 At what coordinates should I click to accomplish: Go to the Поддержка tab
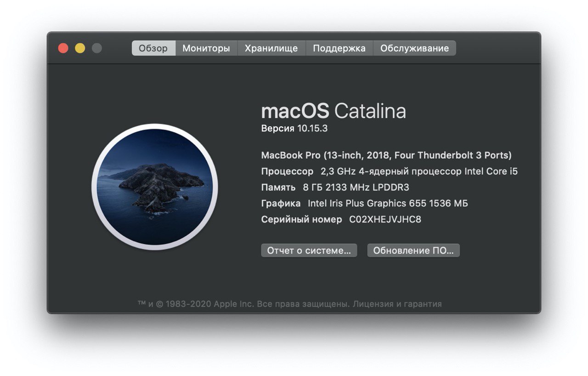coord(339,48)
